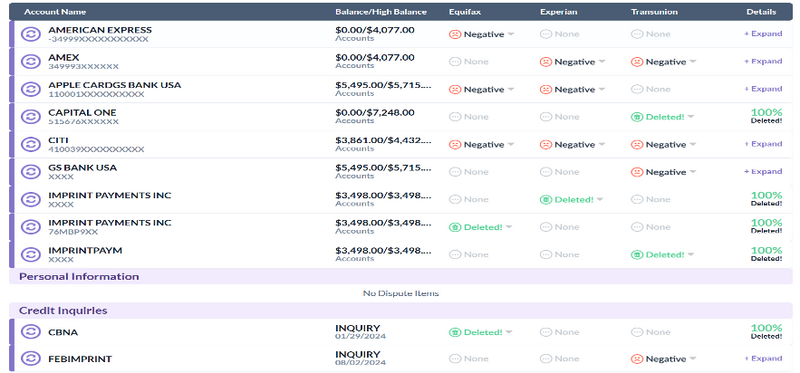Open Transunion Negative dropdown for AMEX
Viewport: 800px width, 373px height.
click(692, 62)
